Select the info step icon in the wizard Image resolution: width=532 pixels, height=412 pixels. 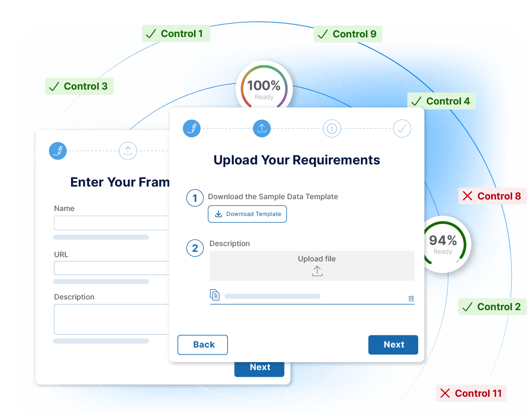point(332,129)
